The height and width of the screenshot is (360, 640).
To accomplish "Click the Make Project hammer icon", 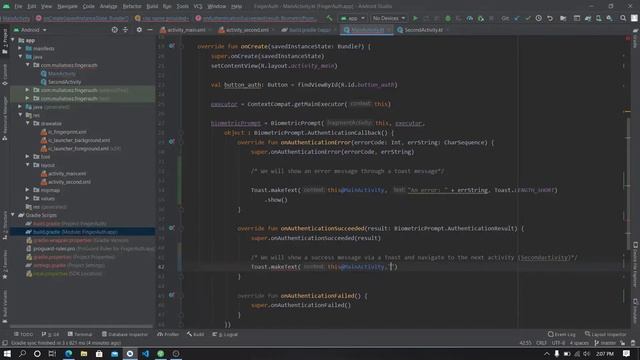I will 329,18.
